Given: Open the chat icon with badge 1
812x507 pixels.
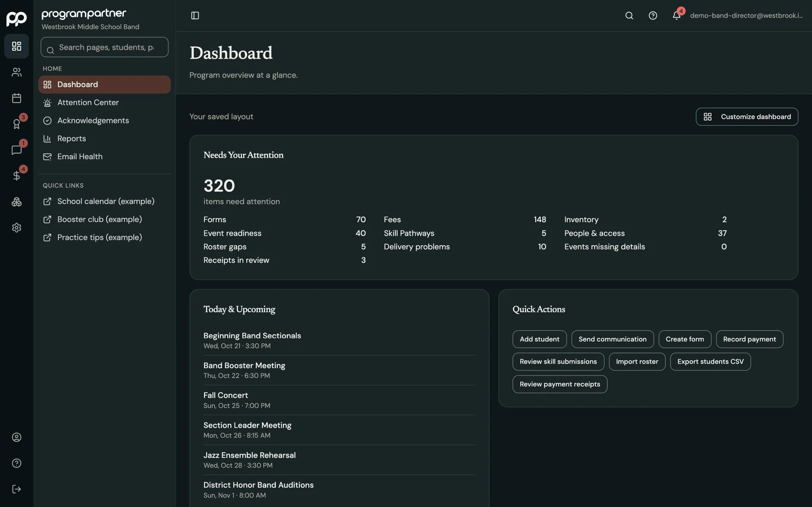Looking at the screenshot, I should point(16,150).
